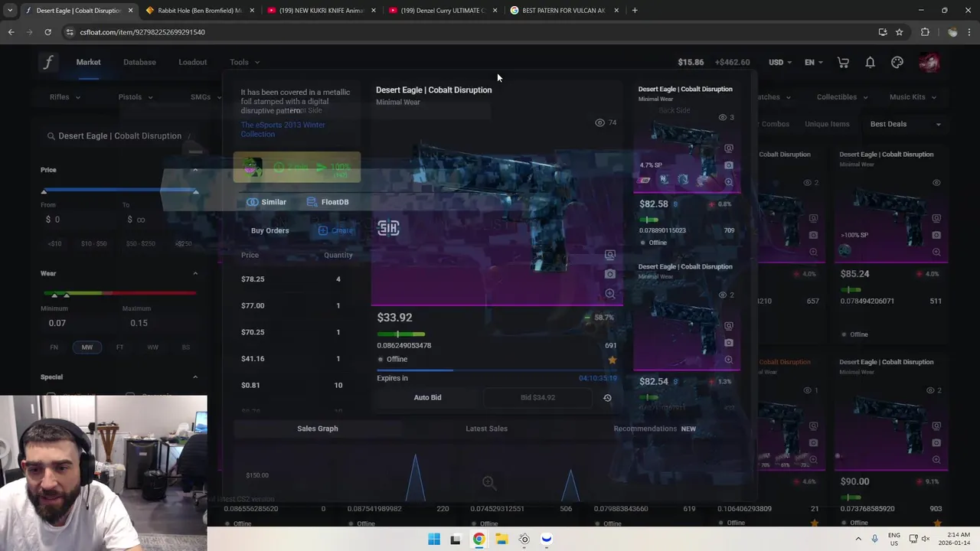Toggle the MW wear filter
Viewport: 980px width, 551px height.
click(87, 347)
